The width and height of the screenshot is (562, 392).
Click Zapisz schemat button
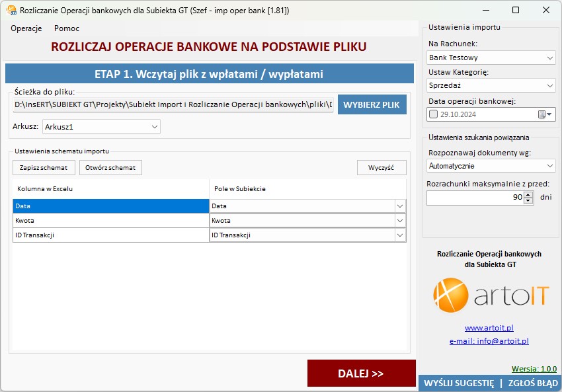[x=44, y=167]
